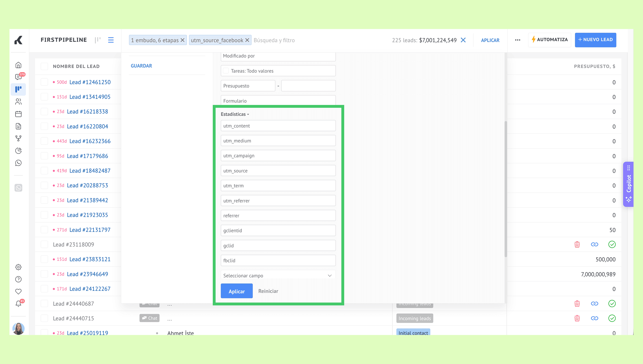Remove the utm_source_facebook filter tag
The width and height of the screenshot is (643, 364).
tap(247, 40)
